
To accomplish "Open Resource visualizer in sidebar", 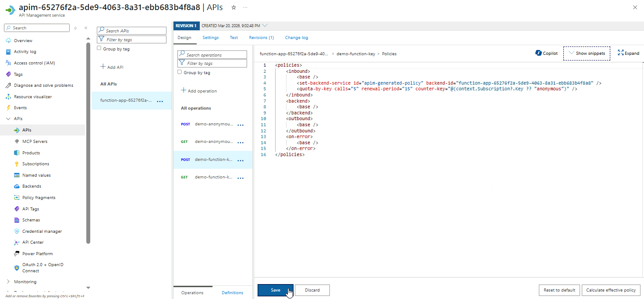I will (32, 96).
